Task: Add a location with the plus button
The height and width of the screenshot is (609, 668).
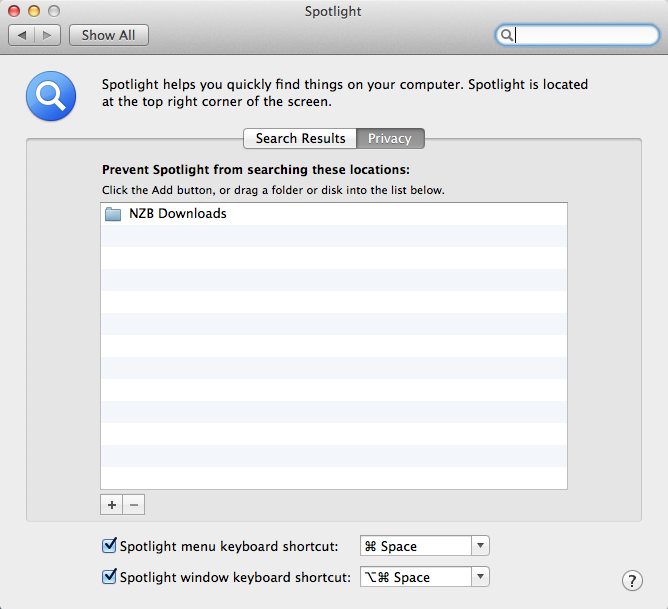Action: point(112,505)
